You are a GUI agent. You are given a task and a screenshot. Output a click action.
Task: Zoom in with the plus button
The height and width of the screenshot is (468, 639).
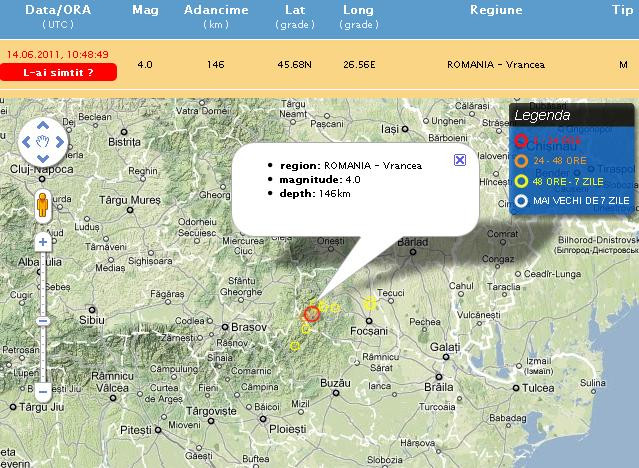coord(43,242)
